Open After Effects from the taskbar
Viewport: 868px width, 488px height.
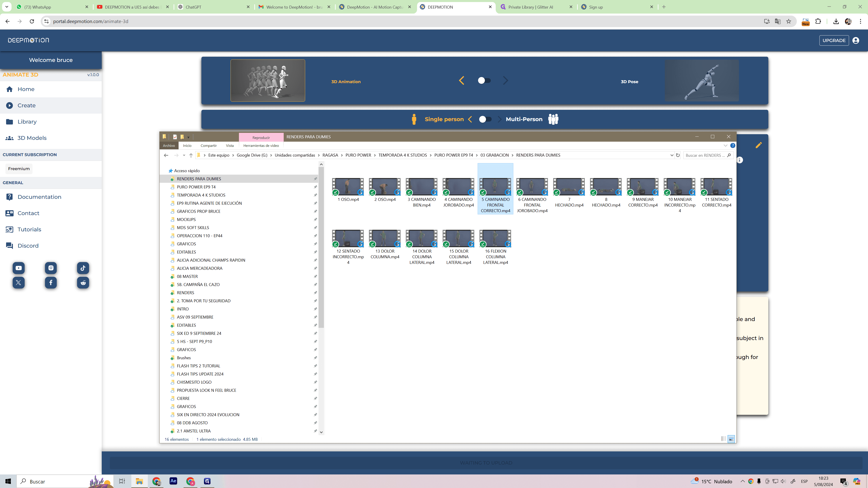[x=173, y=481]
